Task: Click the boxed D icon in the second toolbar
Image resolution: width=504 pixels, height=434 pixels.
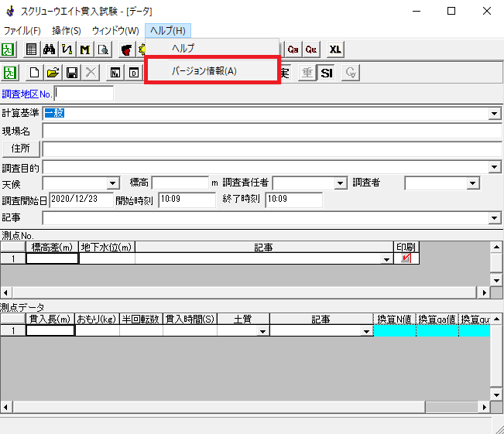Action: 134,73
